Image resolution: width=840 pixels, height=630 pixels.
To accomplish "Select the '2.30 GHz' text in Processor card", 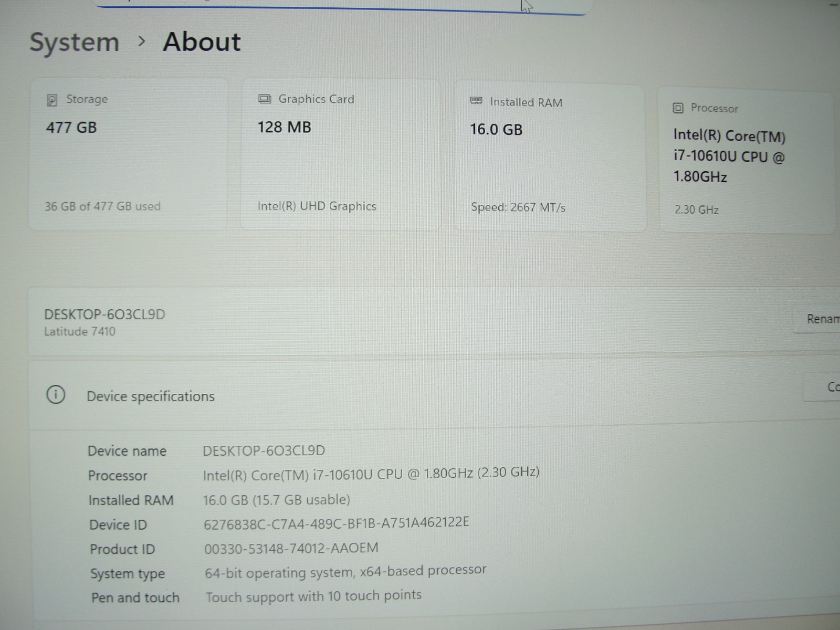I will (x=696, y=209).
